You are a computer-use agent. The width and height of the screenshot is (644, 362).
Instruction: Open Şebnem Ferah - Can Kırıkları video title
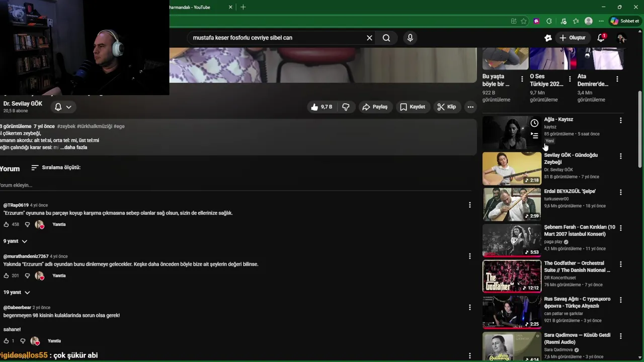pos(580,231)
